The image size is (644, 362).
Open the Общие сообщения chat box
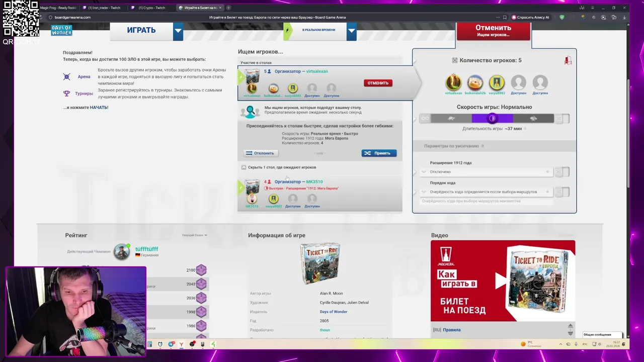point(602,335)
